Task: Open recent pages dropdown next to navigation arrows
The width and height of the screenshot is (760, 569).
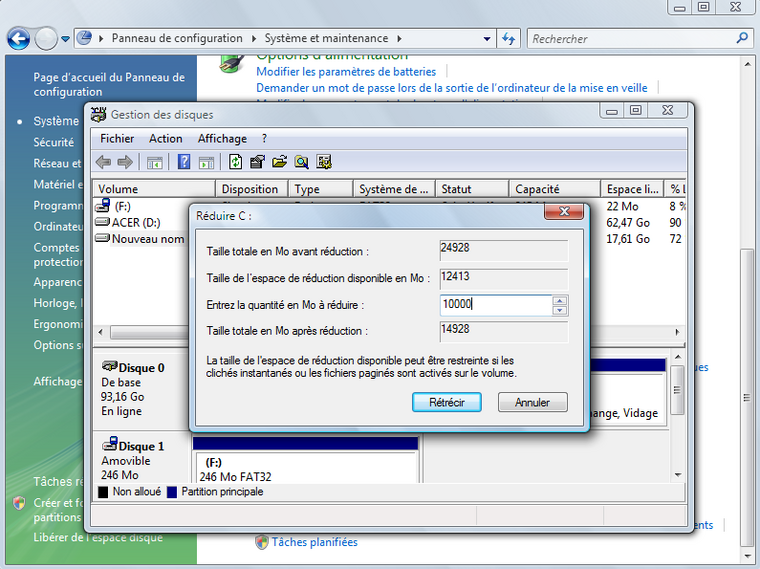Action: tap(65, 39)
